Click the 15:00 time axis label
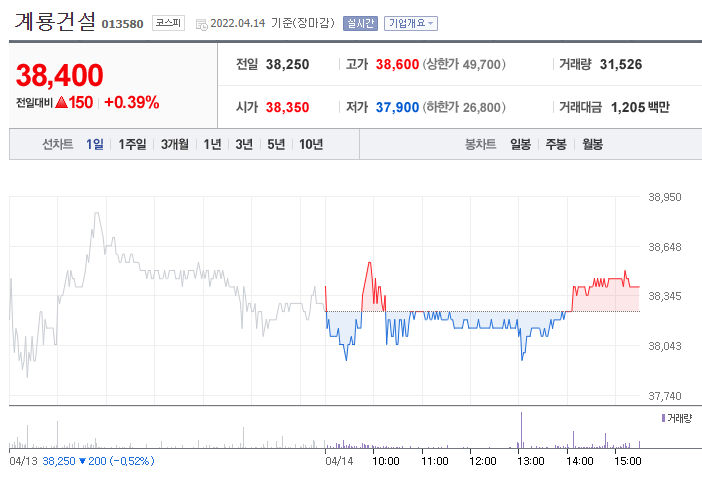702x483 pixels. tap(628, 461)
